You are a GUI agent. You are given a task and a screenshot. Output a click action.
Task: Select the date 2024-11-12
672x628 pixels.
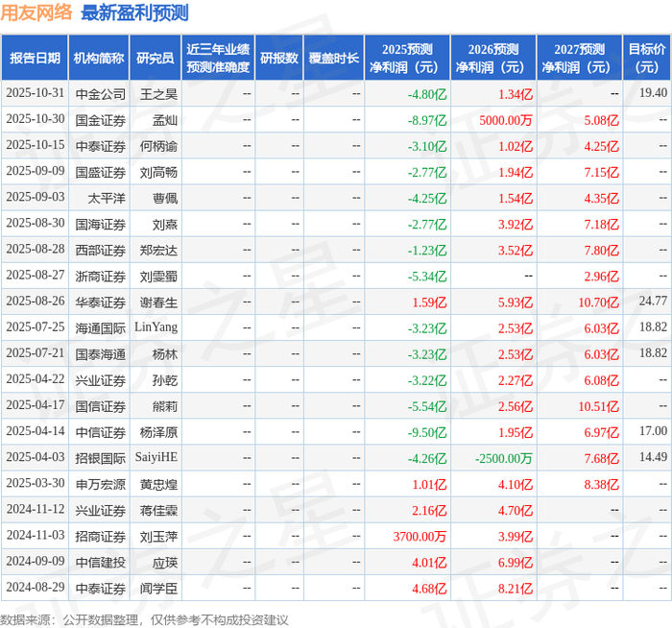(x=36, y=509)
